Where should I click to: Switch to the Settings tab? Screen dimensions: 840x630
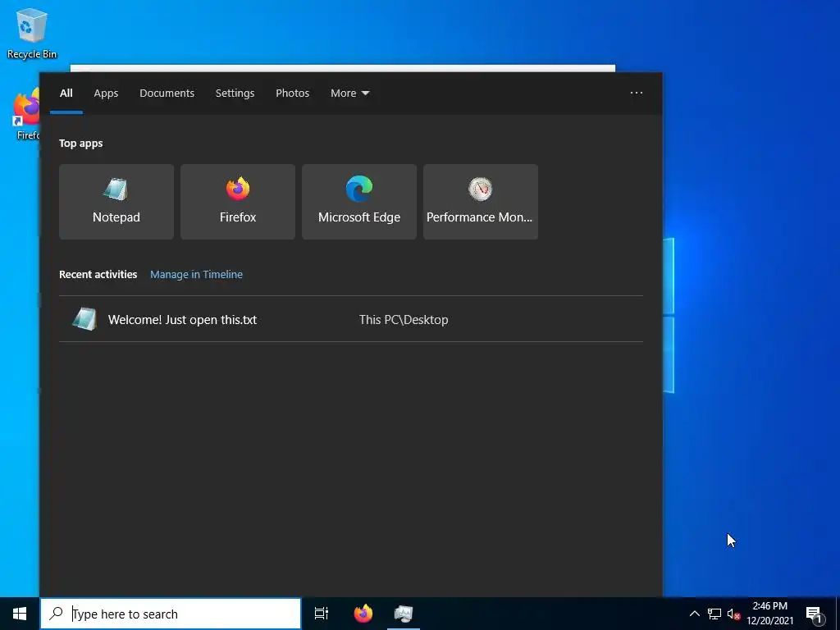(x=235, y=94)
